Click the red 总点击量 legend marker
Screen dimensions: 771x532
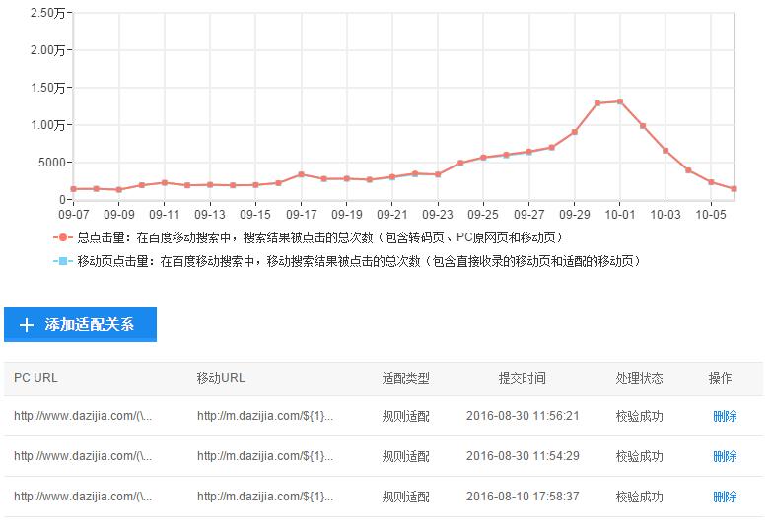point(62,237)
